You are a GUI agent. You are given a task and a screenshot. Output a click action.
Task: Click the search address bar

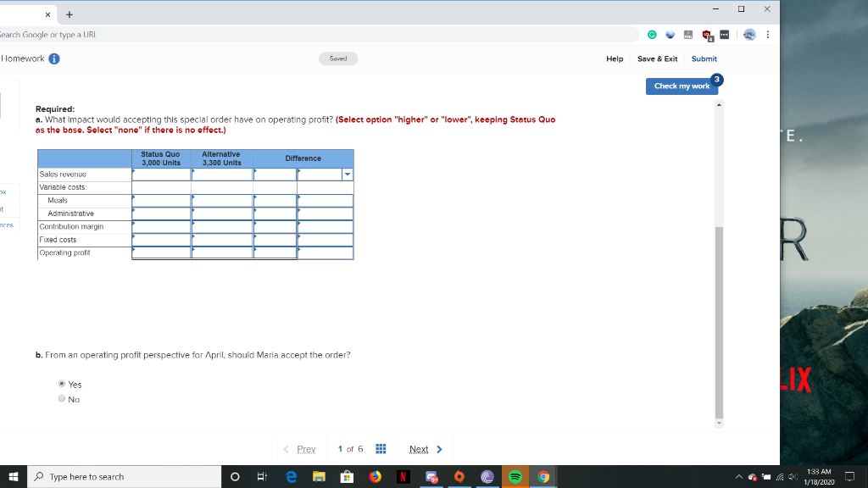(254, 35)
